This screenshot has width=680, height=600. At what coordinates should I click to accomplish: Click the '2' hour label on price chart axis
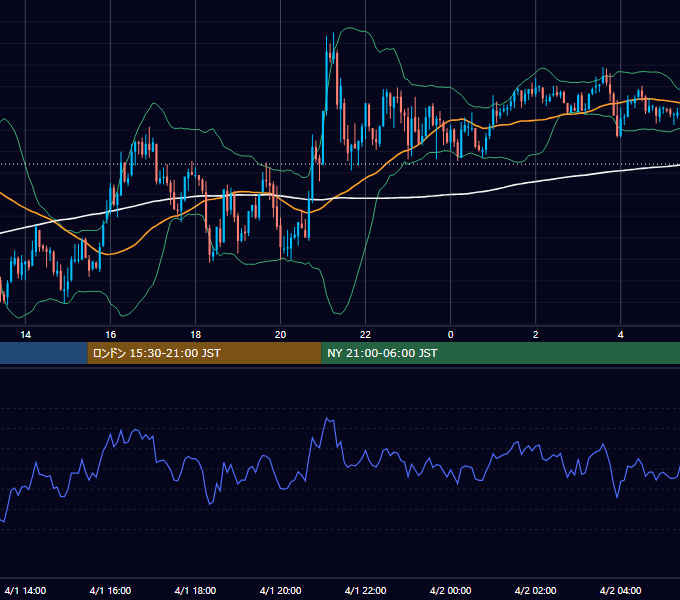[536, 335]
